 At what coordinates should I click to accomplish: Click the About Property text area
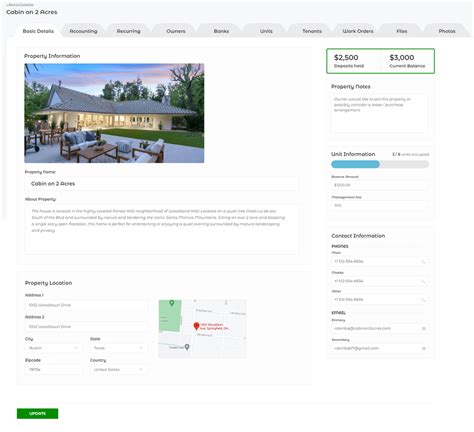(x=162, y=230)
